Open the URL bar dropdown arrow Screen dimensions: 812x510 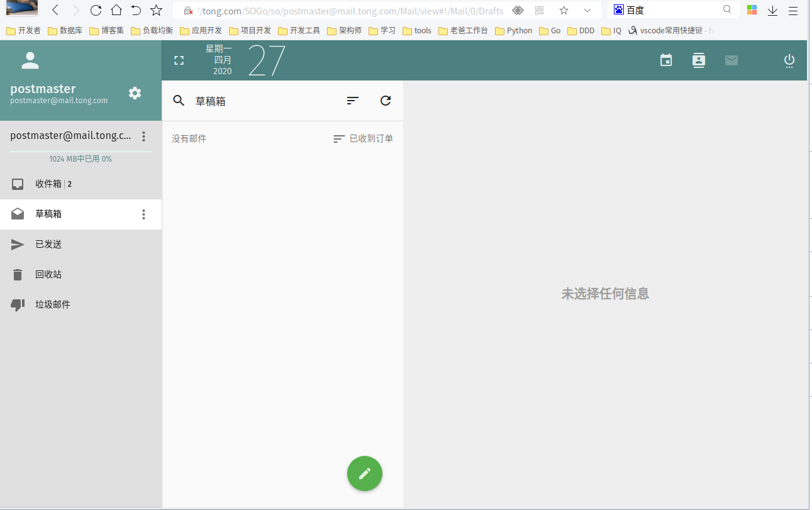tap(587, 10)
